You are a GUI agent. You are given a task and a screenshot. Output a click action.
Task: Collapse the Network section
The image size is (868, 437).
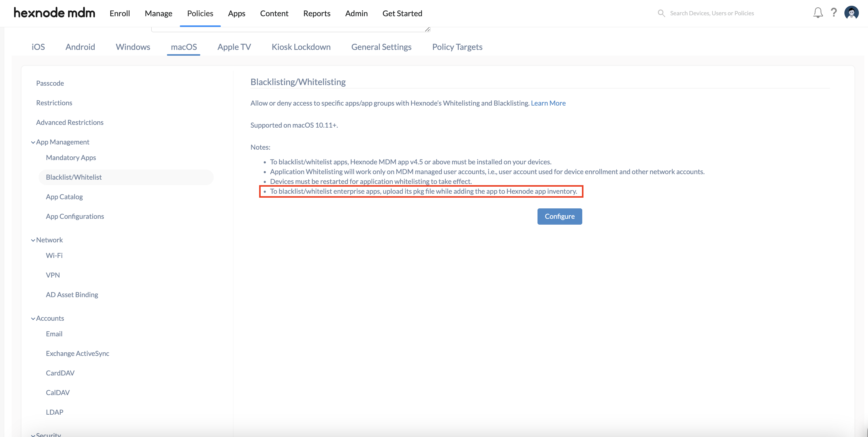pos(33,241)
